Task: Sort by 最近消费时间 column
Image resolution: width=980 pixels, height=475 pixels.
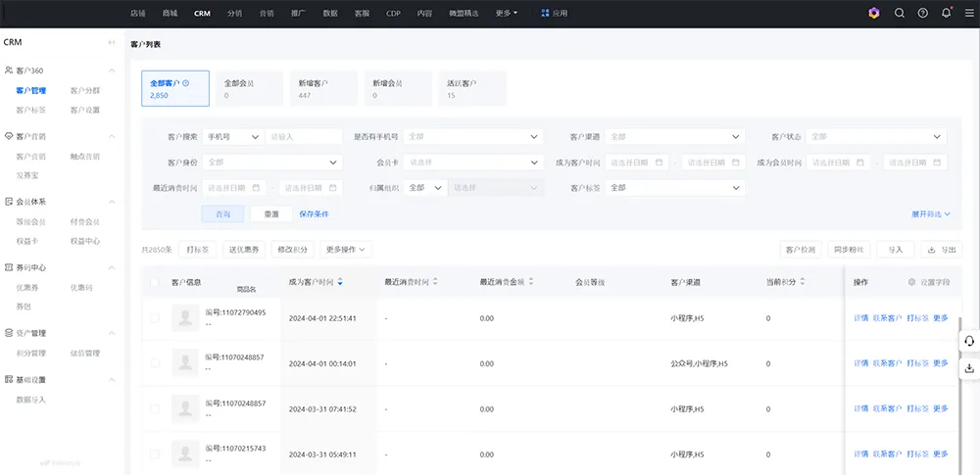Action: 435,282
